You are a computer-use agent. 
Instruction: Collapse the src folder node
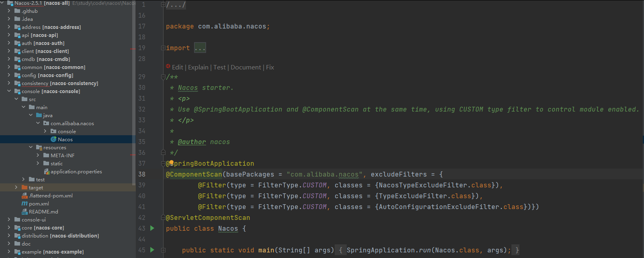16,99
